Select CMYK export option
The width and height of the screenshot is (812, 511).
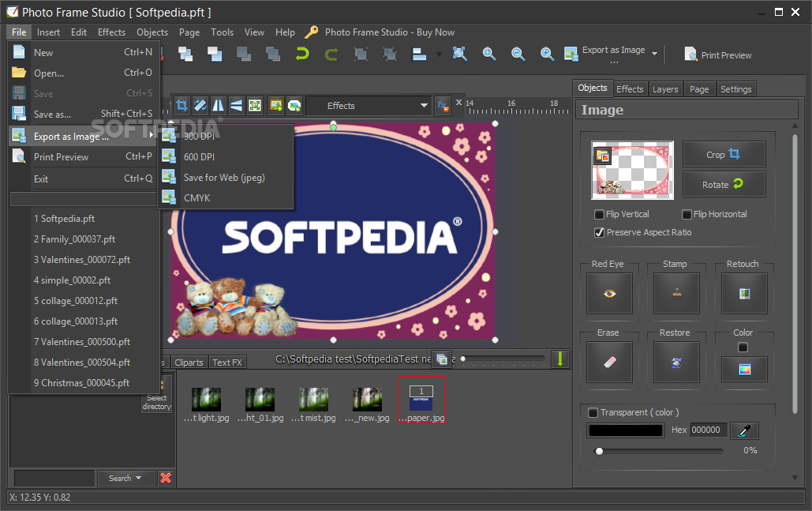click(226, 198)
